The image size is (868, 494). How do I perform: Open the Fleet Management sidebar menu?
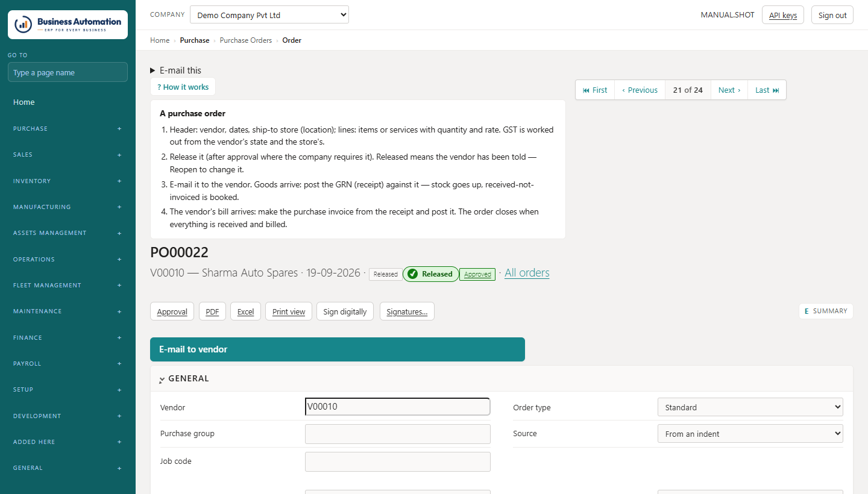point(68,285)
